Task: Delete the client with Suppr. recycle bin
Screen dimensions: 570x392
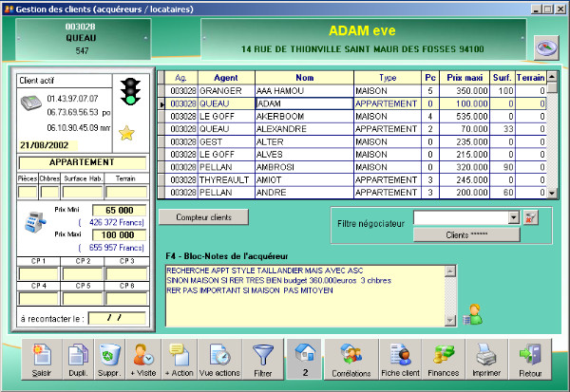Action: tap(109, 360)
